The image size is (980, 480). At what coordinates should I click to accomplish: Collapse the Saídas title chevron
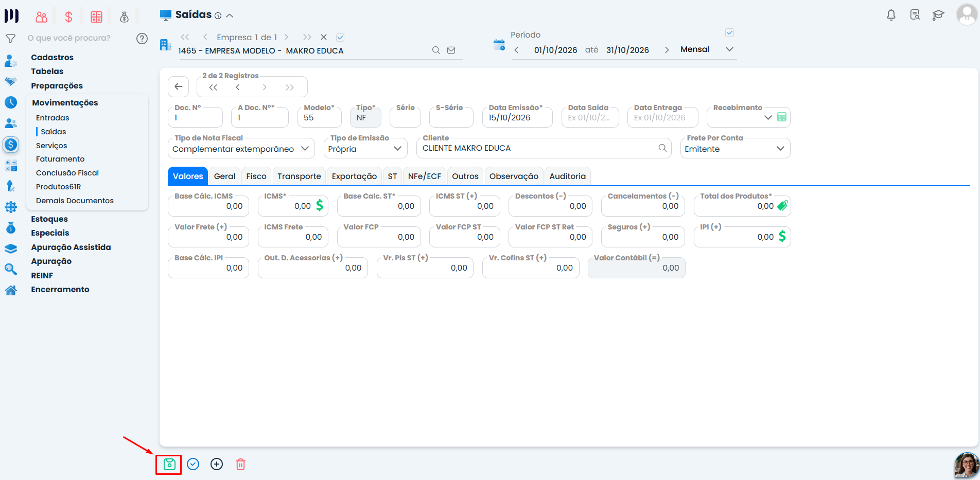(230, 15)
